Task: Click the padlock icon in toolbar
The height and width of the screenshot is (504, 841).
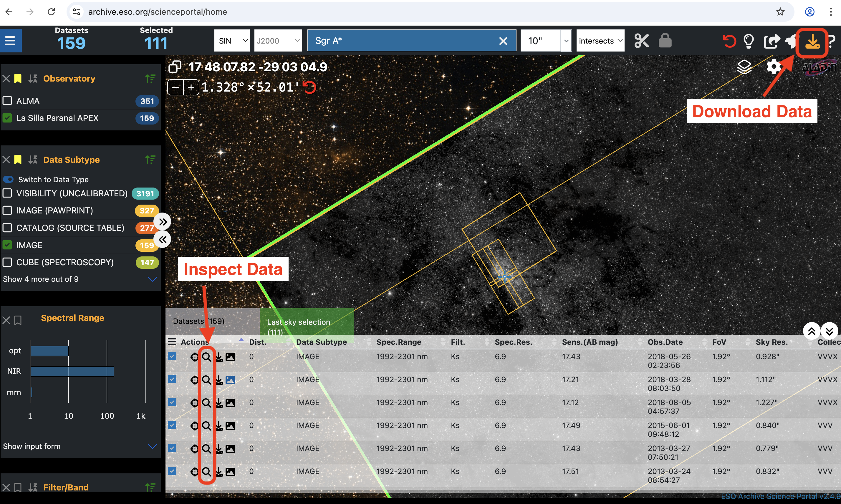Action: pos(665,41)
